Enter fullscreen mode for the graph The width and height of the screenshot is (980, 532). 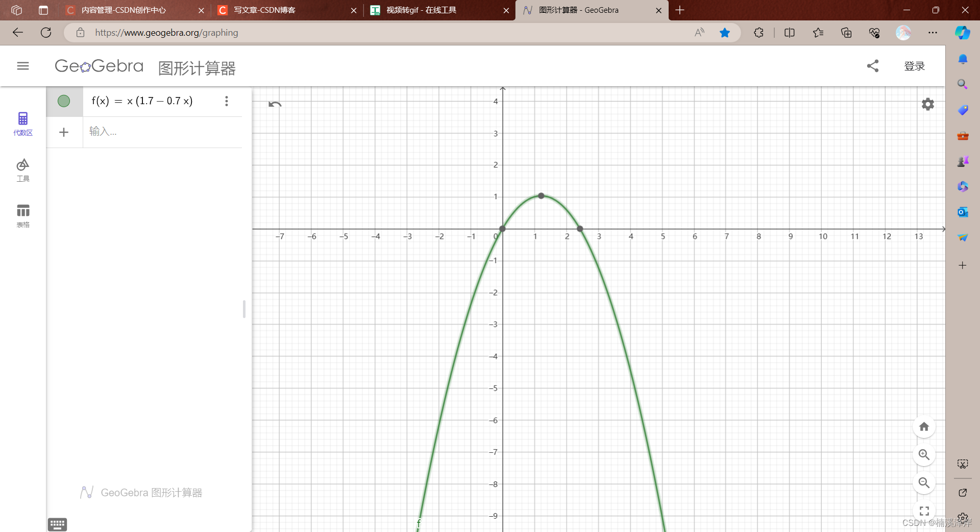point(924,511)
